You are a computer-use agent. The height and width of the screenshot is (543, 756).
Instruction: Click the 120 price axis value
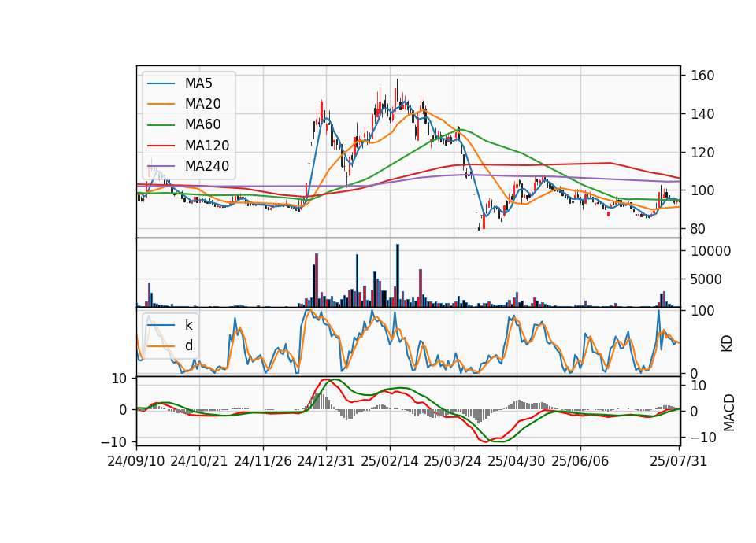click(702, 153)
